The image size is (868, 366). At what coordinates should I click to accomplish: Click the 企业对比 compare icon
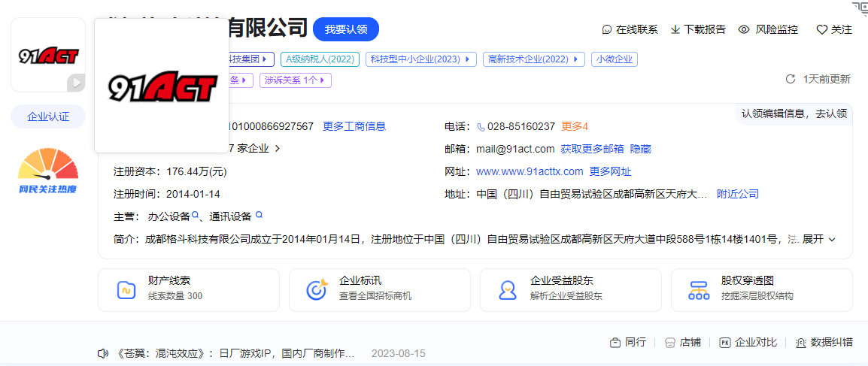725,342
